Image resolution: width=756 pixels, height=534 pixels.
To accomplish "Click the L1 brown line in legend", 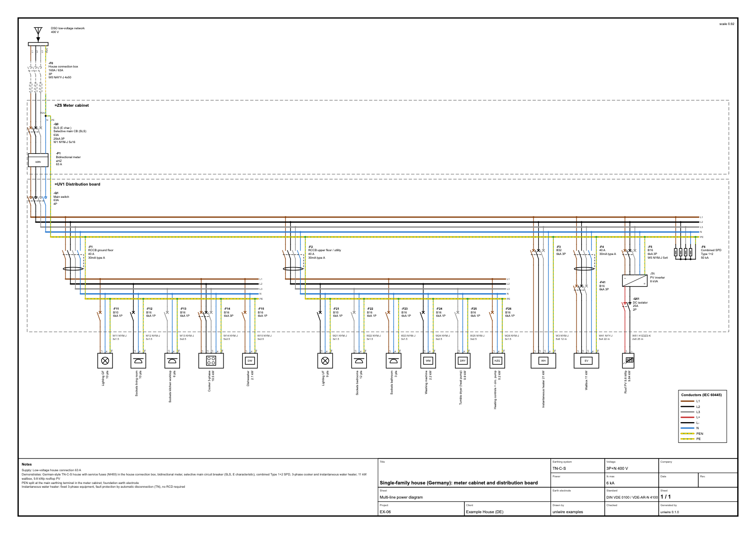I will coord(687,401).
